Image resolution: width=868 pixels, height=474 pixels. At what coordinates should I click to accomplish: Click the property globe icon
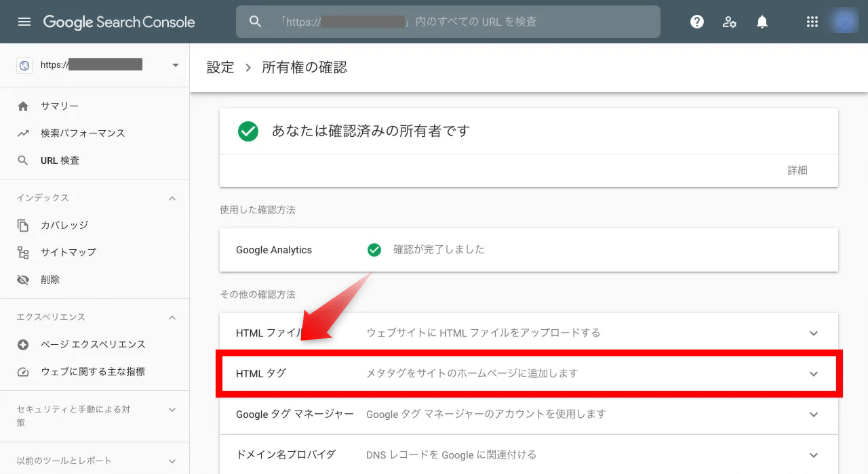coord(24,65)
